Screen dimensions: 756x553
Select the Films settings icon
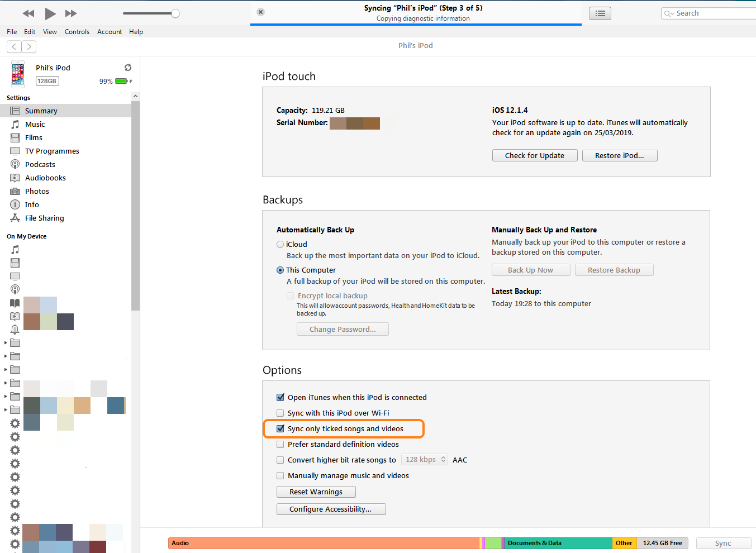[15, 137]
